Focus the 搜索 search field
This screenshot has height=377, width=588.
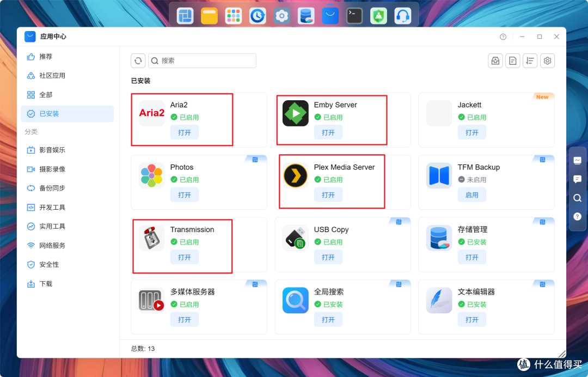click(x=202, y=61)
